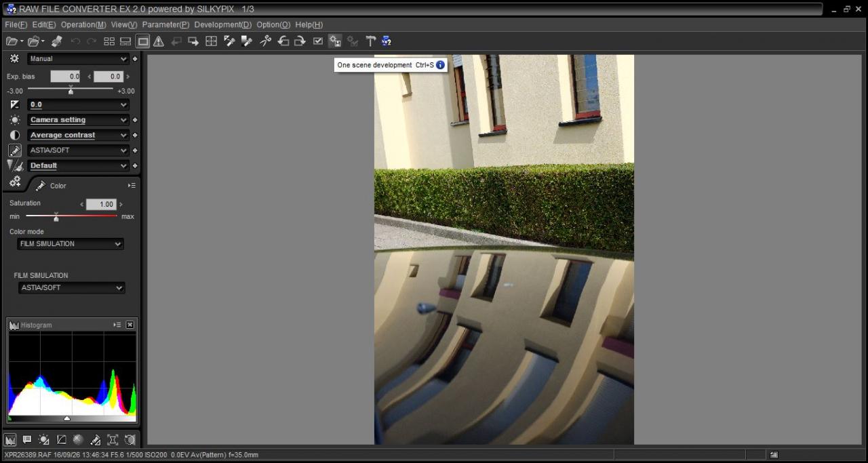The image size is (868, 463).
Task: Expand the Average contrast dropdown
Action: pyautogui.click(x=78, y=135)
